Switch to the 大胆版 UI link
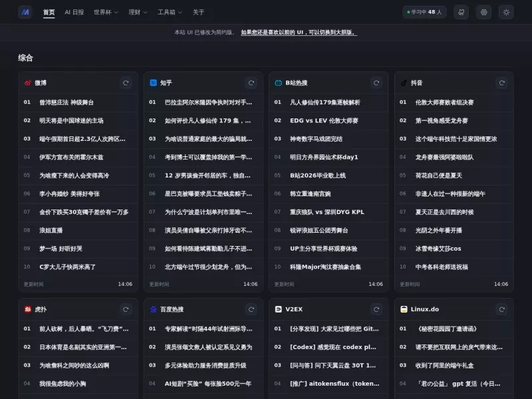Viewport: 532px width, 399px height. coord(299,33)
